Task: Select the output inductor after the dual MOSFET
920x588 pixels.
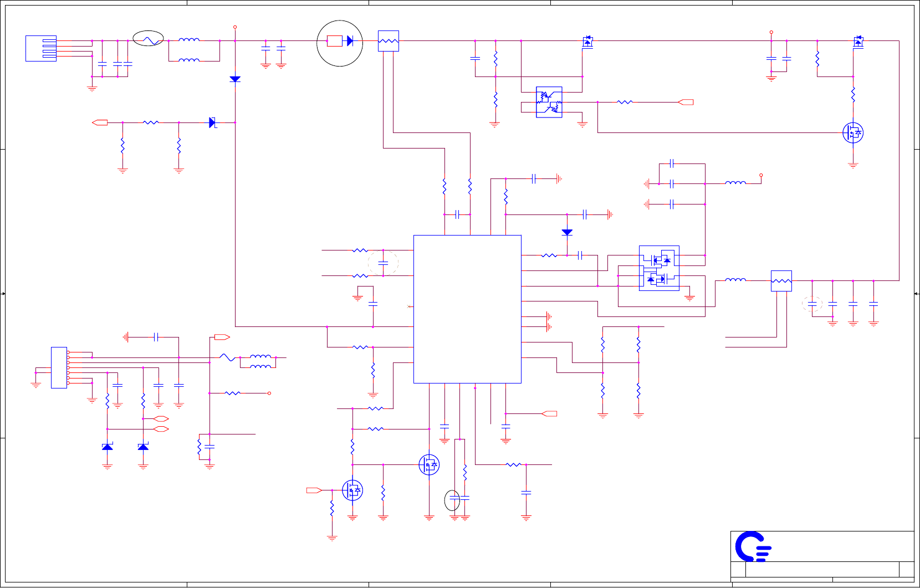Action: pos(735,280)
